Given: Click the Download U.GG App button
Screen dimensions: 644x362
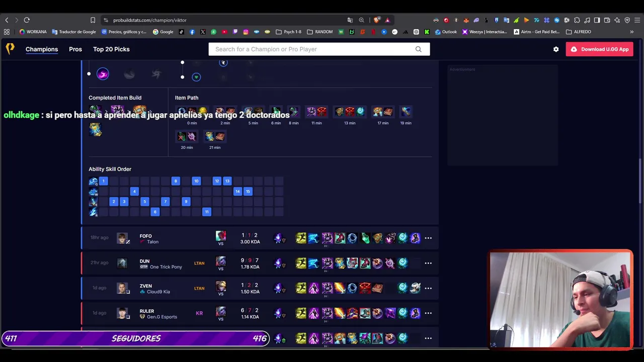Looking at the screenshot, I should coord(600,49).
